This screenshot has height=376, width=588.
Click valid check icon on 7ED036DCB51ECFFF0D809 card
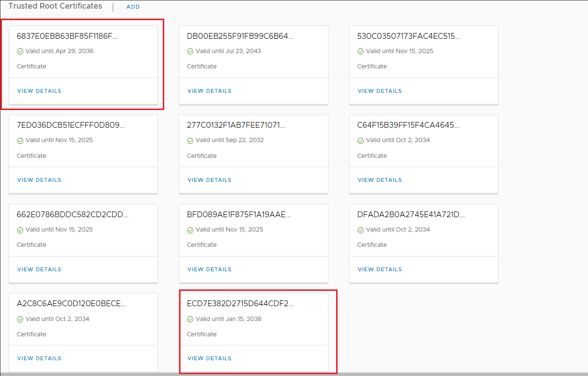20,141
